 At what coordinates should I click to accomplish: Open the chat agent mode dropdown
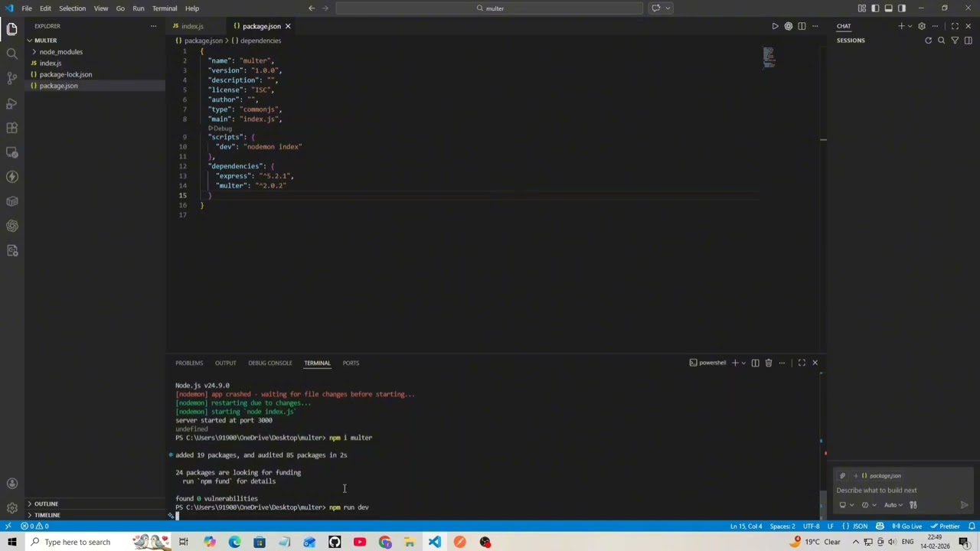pos(867,505)
